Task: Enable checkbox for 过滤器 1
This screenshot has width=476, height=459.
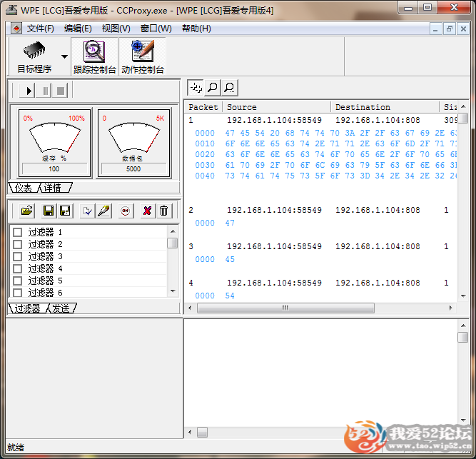Action: (x=18, y=232)
